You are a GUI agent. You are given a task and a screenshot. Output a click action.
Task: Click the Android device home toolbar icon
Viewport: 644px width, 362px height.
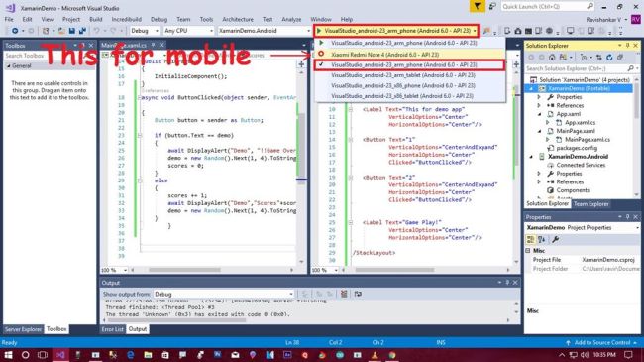click(518, 31)
